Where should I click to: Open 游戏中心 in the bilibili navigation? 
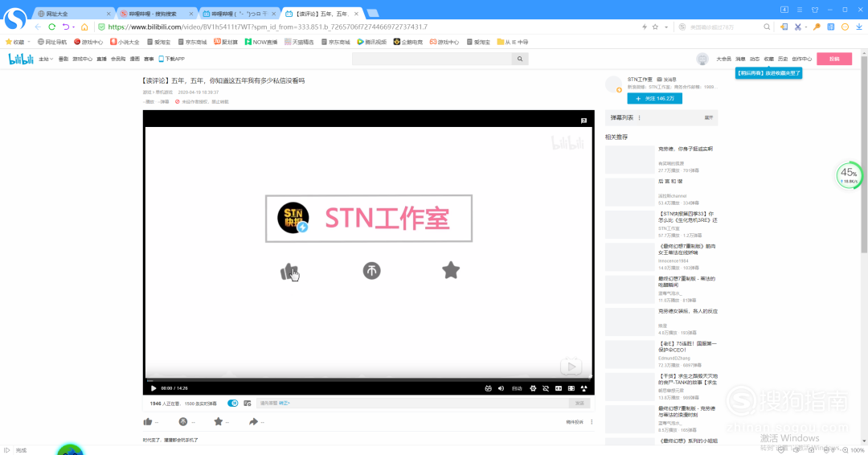[83, 59]
